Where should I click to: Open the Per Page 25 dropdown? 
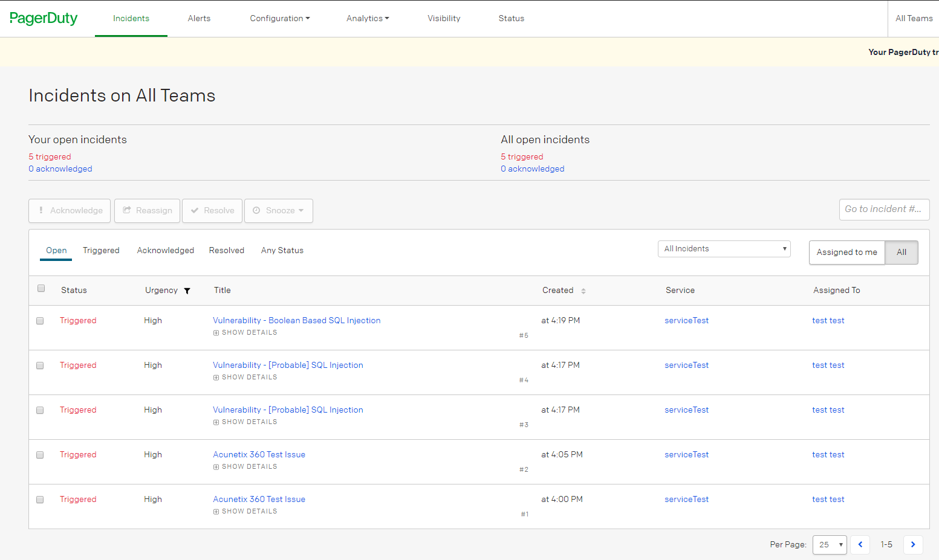830,544
